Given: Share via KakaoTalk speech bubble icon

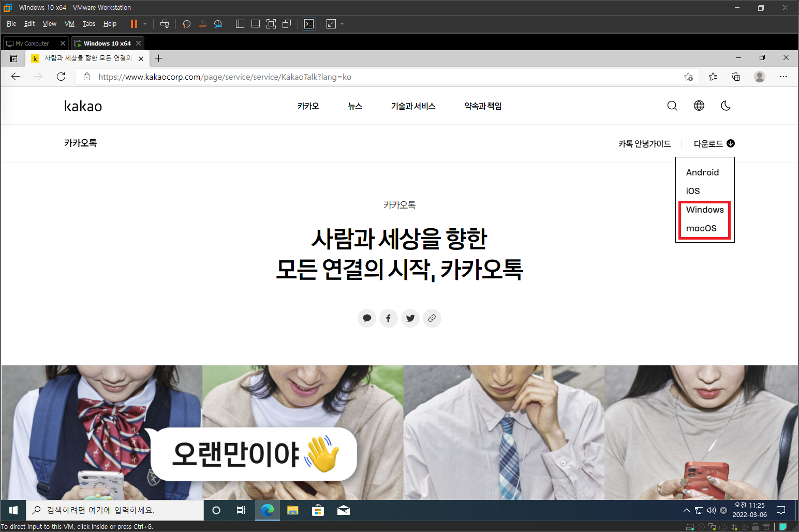Looking at the screenshot, I should click(367, 318).
